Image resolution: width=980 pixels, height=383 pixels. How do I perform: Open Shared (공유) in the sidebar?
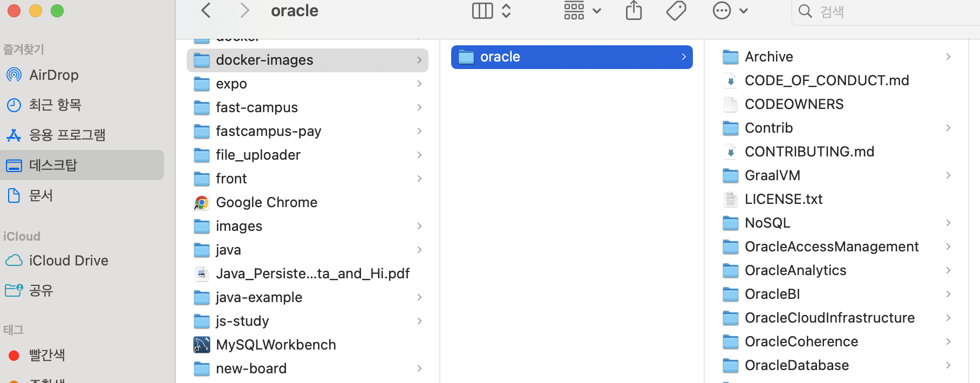[83, 291]
